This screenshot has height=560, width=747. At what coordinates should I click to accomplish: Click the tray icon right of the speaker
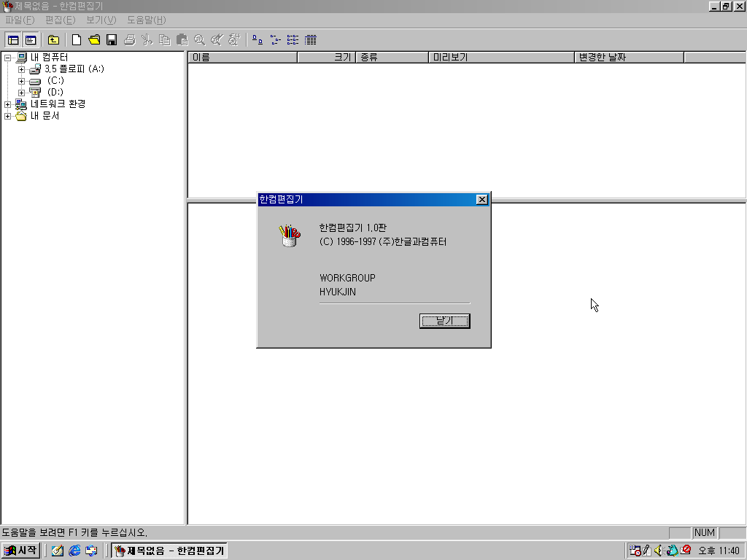[x=672, y=551]
